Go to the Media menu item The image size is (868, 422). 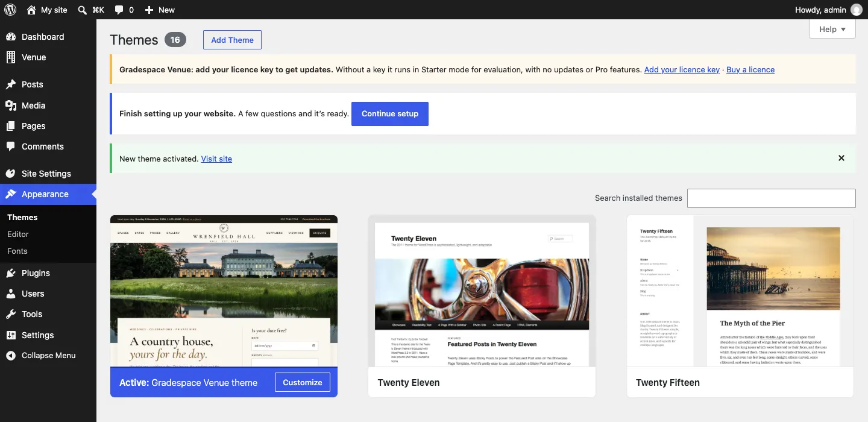48,105
